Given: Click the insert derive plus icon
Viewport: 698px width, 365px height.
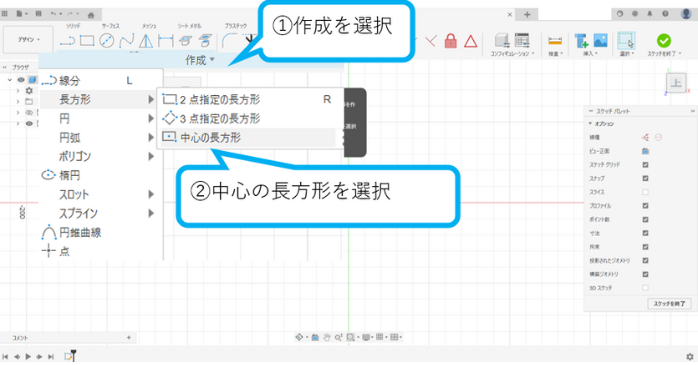Looking at the screenshot, I should [x=581, y=41].
